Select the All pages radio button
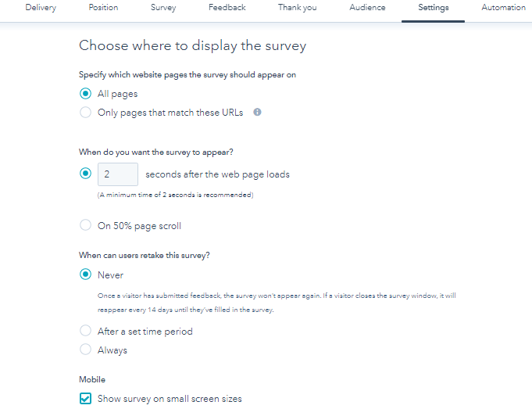 [85, 93]
